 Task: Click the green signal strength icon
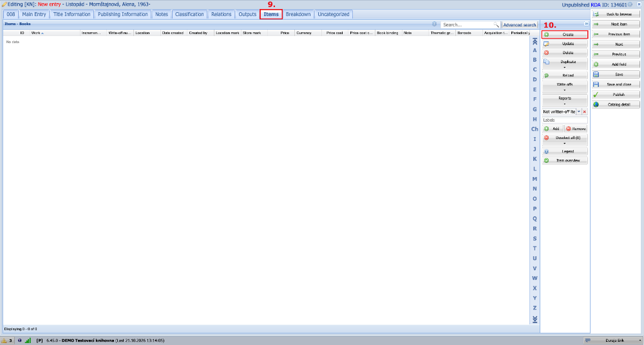click(28, 340)
